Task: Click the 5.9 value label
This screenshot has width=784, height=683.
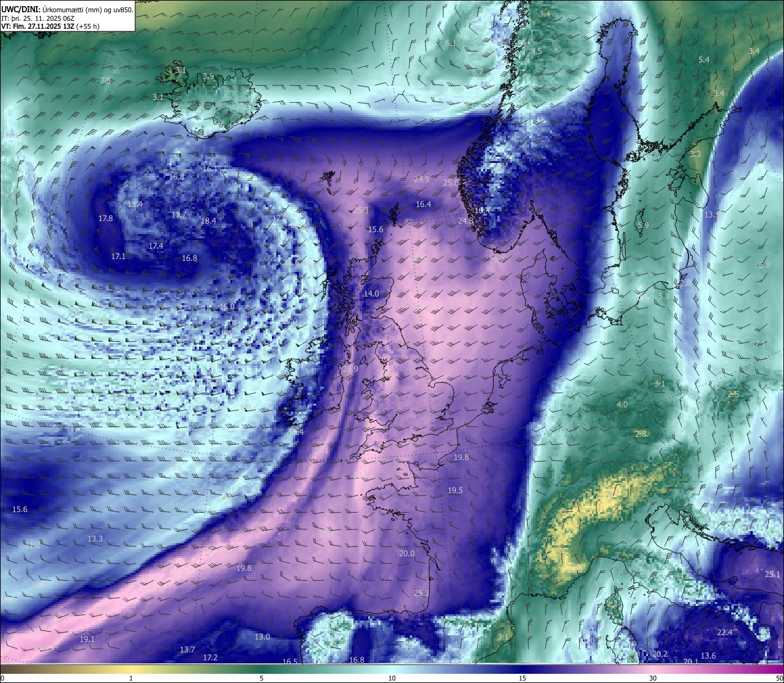Action: pyautogui.click(x=643, y=225)
